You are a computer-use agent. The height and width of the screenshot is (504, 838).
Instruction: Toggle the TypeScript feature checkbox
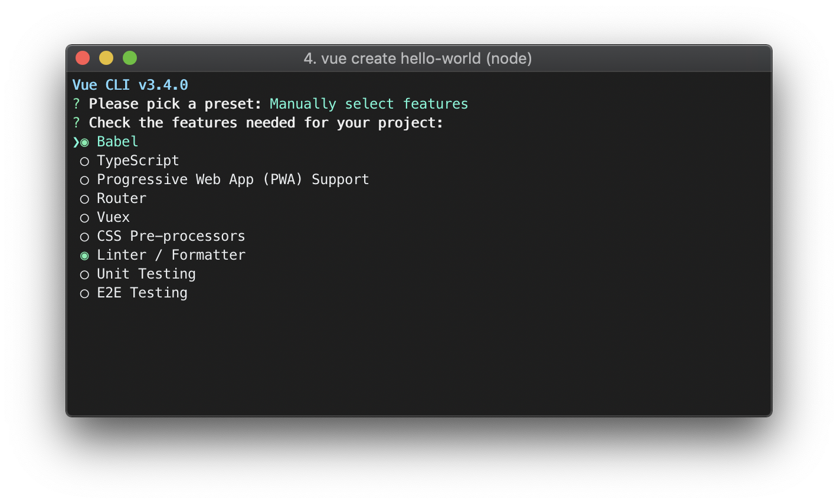[x=84, y=161]
